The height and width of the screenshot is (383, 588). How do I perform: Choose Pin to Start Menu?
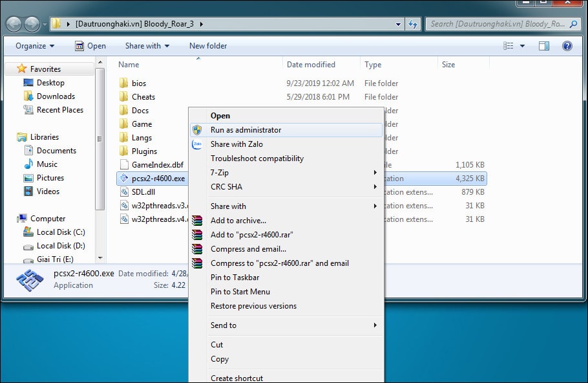286,292
